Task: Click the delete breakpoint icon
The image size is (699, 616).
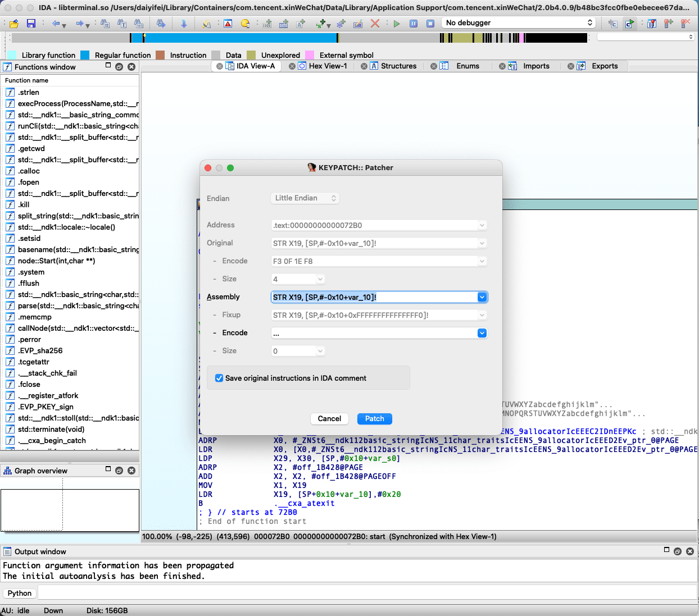Action: tap(685, 24)
